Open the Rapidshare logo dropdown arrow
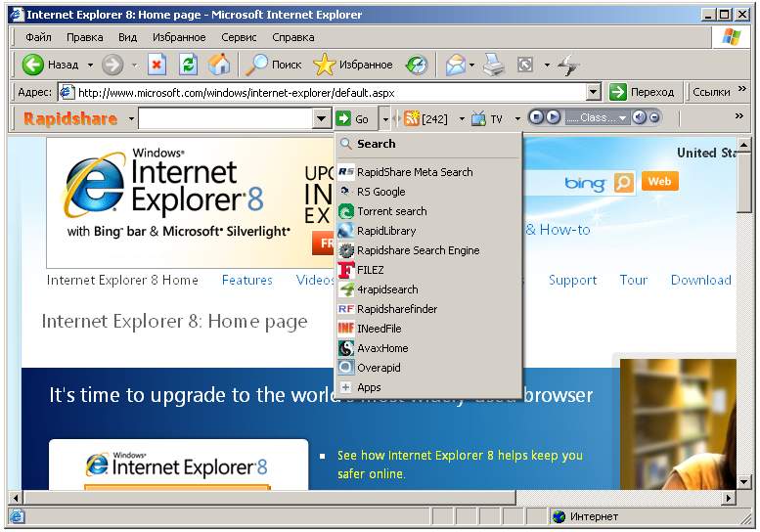Viewport: 760px width, 532px height. click(x=131, y=118)
